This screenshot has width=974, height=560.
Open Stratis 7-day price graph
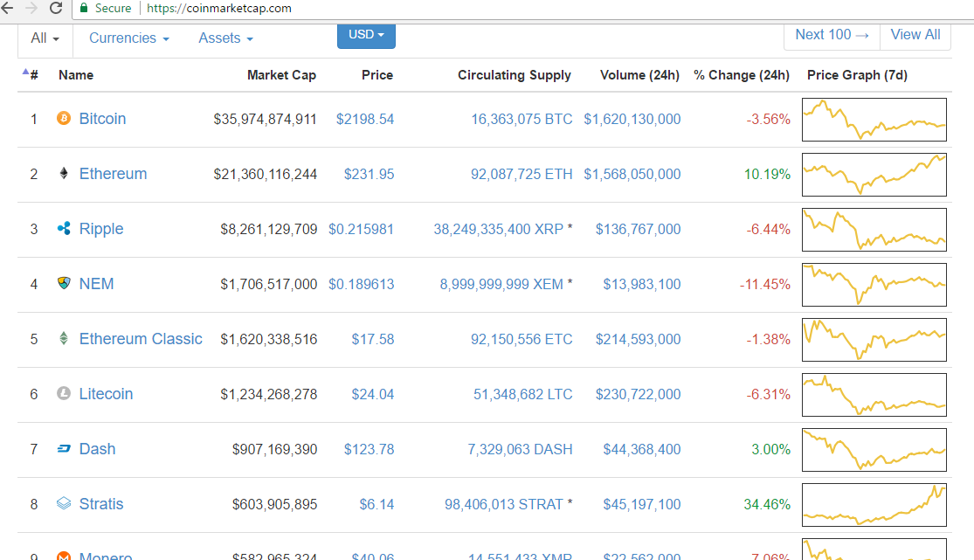click(x=874, y=504)
